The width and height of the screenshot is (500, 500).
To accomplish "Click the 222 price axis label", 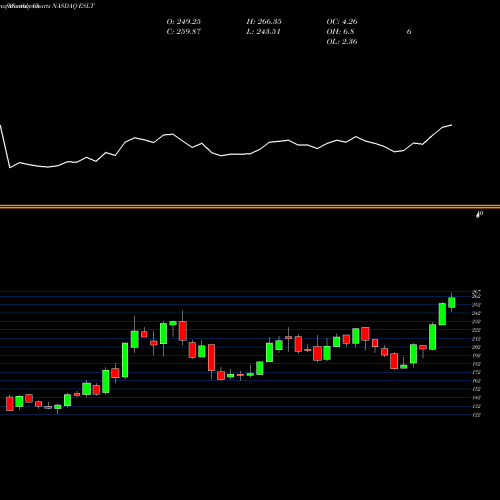I will (x=476, y=330).
